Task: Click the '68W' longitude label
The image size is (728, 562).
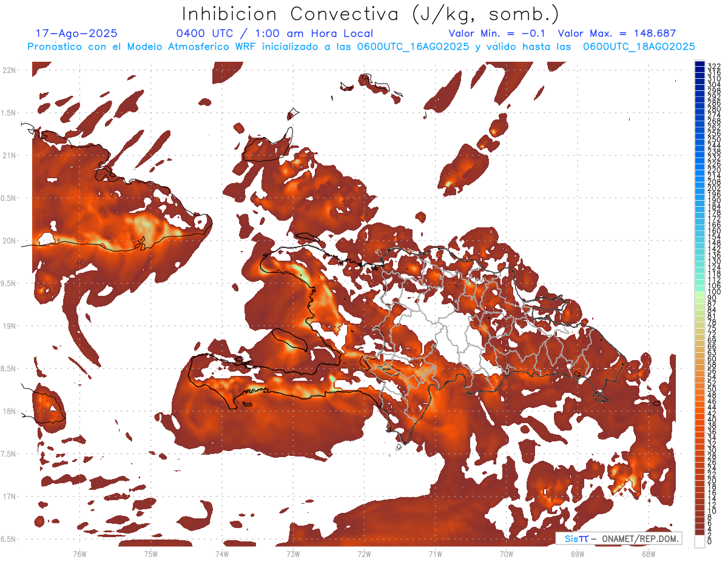Action: tap(649, 554)
